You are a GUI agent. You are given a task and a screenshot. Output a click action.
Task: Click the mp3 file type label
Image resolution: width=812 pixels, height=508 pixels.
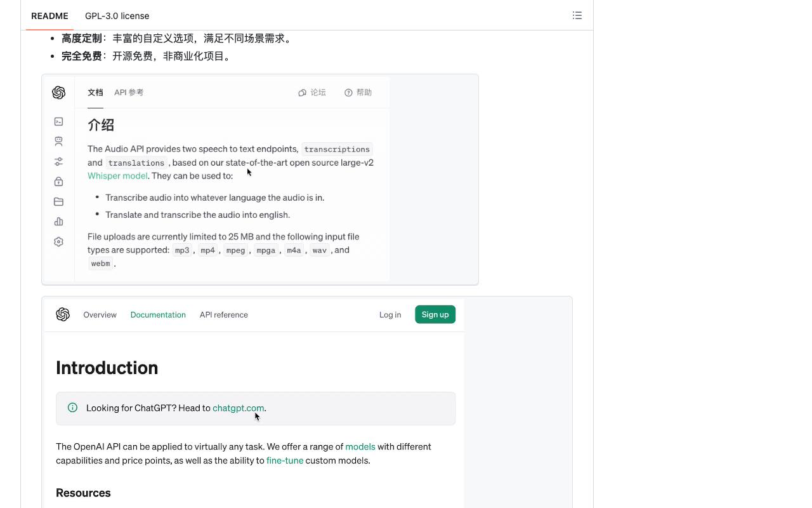coord(182,250)
